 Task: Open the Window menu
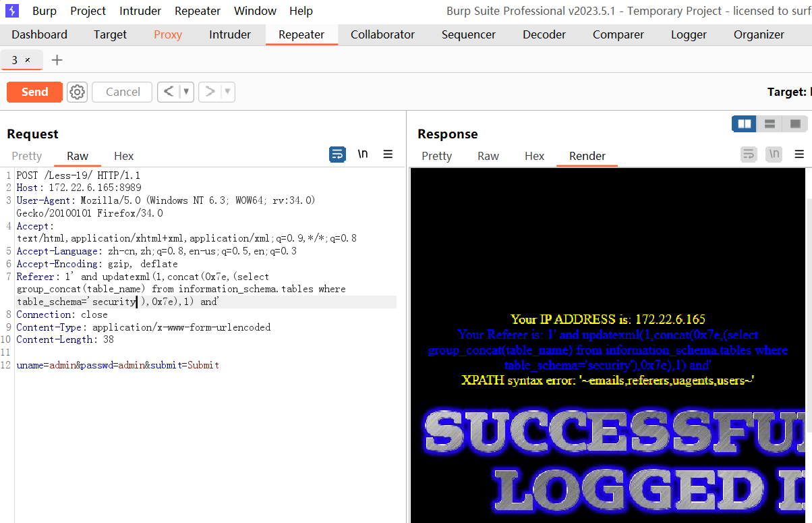pos(255,11)
